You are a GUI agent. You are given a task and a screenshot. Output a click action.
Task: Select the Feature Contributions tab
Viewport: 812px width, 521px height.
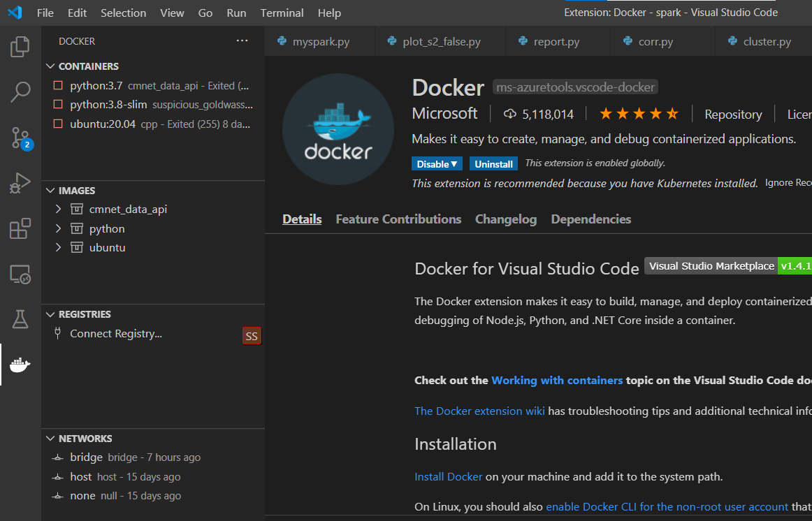(x=398, y=219)
